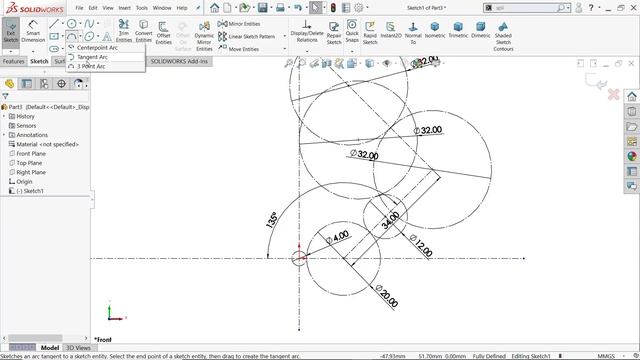Open the Options gear icon
This screenshot has width=640, height=360.
coord(359,7)
